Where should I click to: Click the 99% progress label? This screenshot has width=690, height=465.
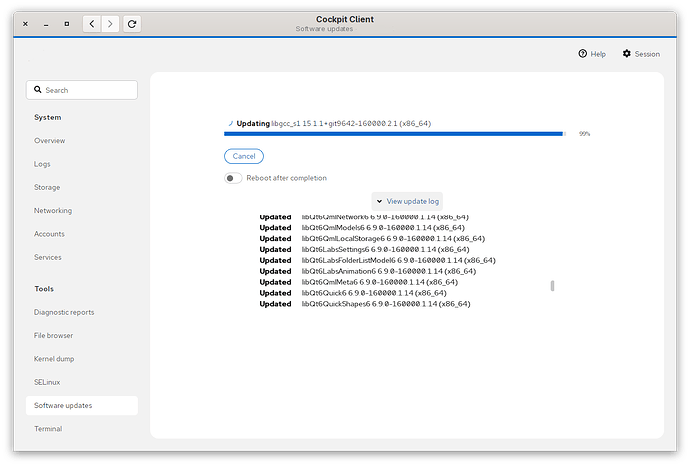click(x=584, y=134)
